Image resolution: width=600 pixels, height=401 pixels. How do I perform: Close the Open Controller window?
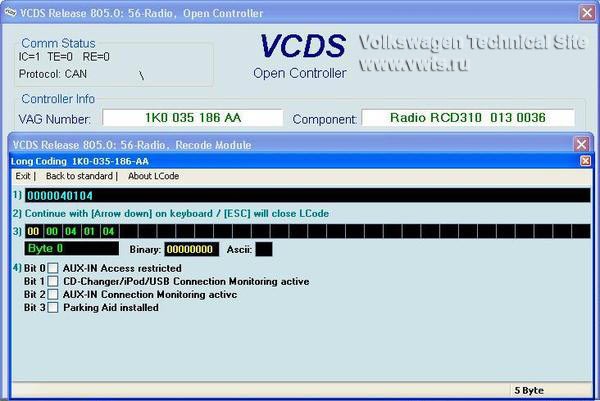point(587,13)
